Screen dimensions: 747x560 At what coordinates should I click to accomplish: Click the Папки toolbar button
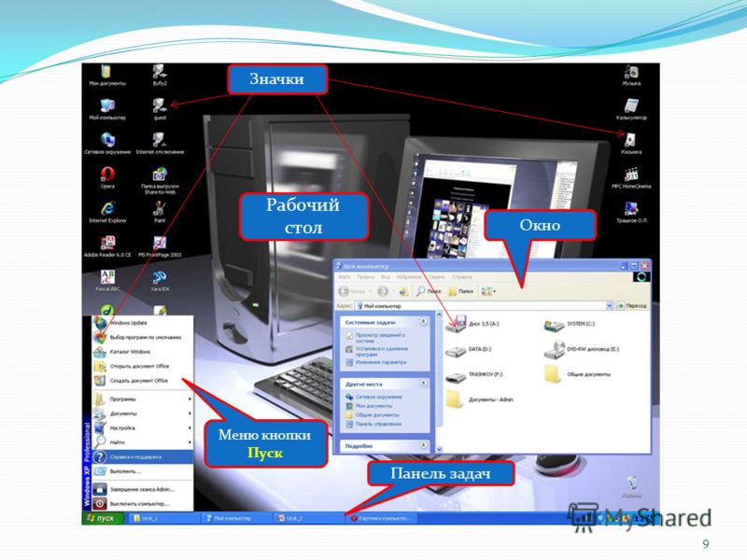tap(460, 291)
